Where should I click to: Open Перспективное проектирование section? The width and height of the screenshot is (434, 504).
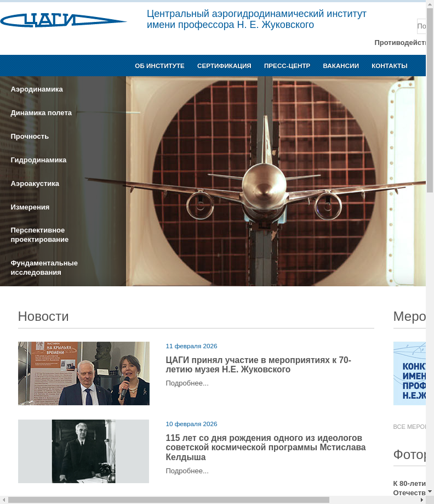tap(39, 235)
